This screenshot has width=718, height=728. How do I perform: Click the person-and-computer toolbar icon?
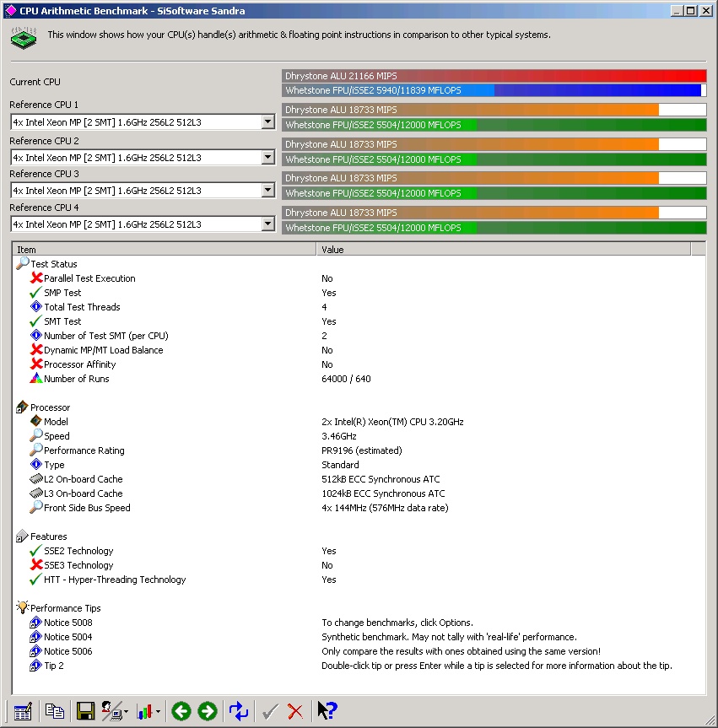(114, 711)
